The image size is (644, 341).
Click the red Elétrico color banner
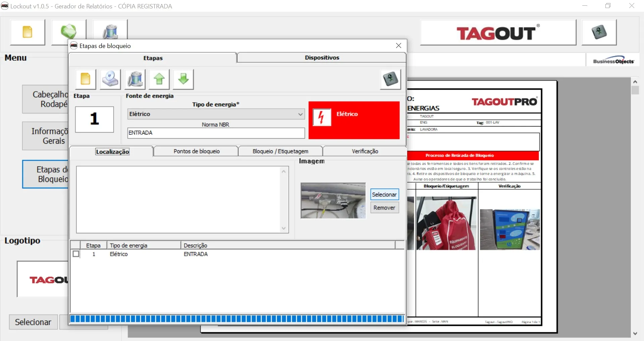pos(354,120)
